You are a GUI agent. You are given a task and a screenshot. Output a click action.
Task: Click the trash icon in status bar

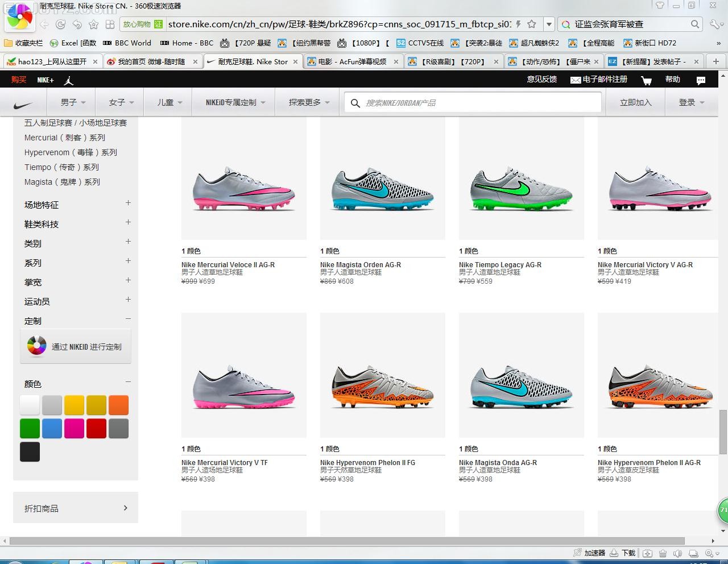pos(663,553)
